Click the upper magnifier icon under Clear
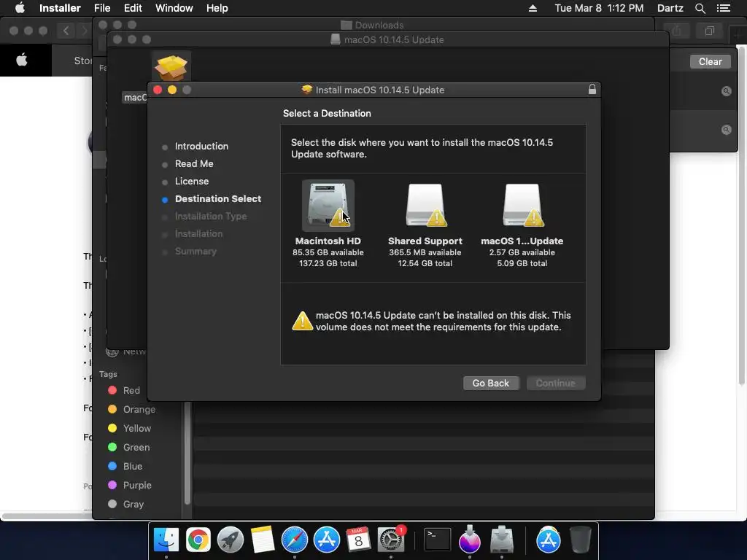The width and height of the screenshot is (747, 560). [x=726, y=91]
